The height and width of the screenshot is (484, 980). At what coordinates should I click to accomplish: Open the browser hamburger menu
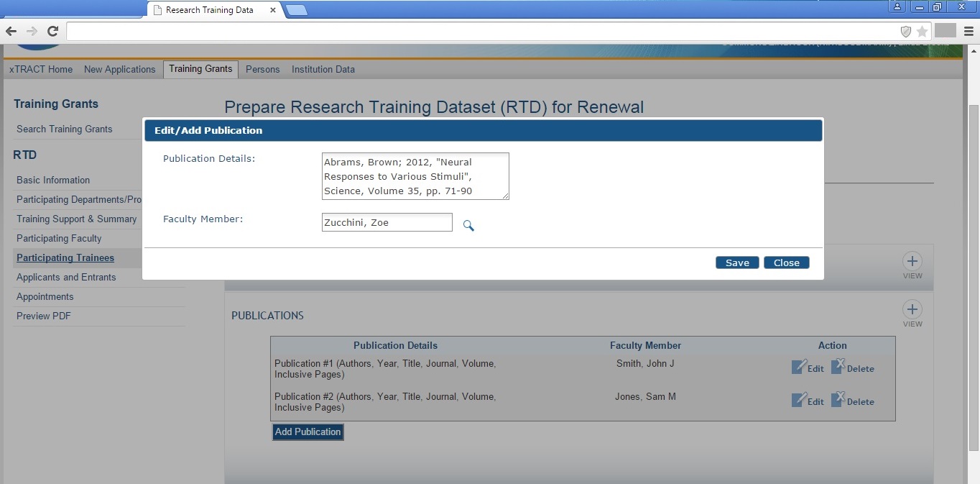click(969, 31)
